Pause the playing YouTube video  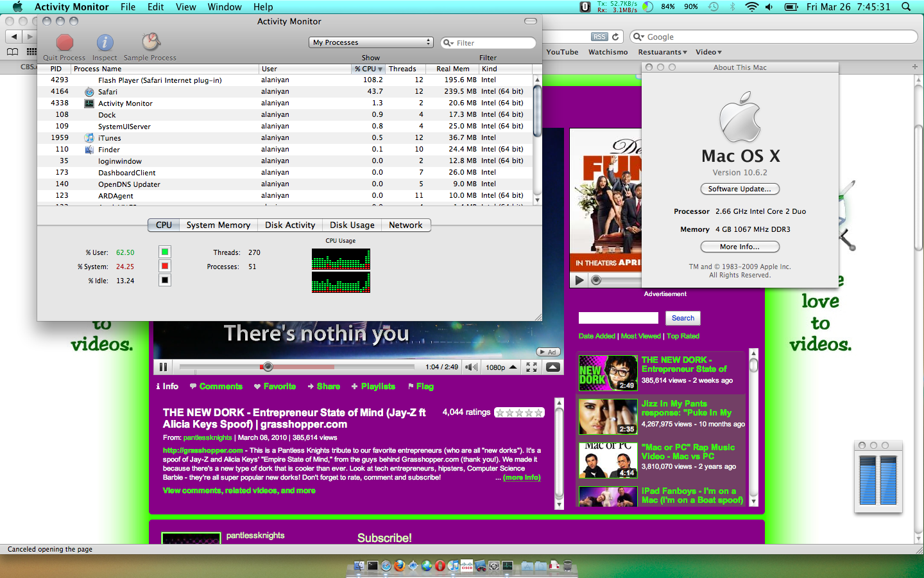(x=163, y=367)
